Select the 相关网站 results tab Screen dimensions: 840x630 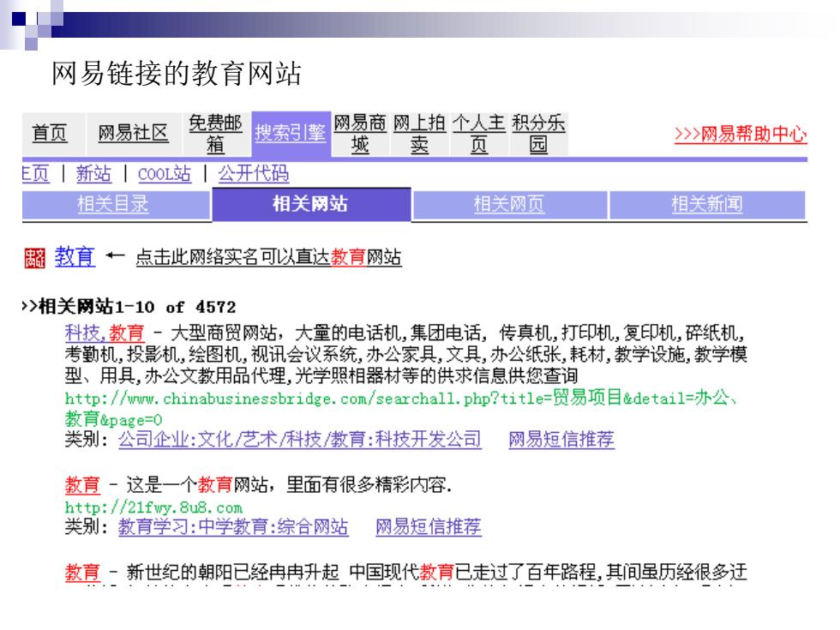click(310, 204)
